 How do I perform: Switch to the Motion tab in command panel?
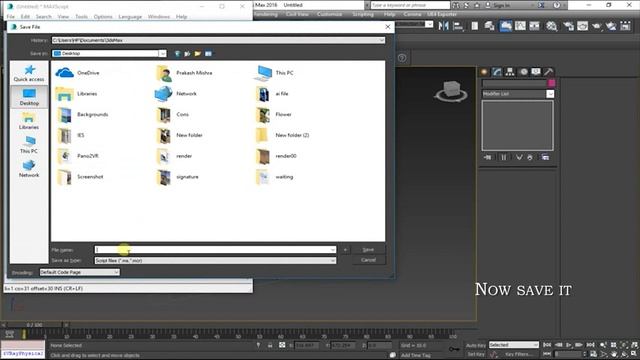(523, 72)
